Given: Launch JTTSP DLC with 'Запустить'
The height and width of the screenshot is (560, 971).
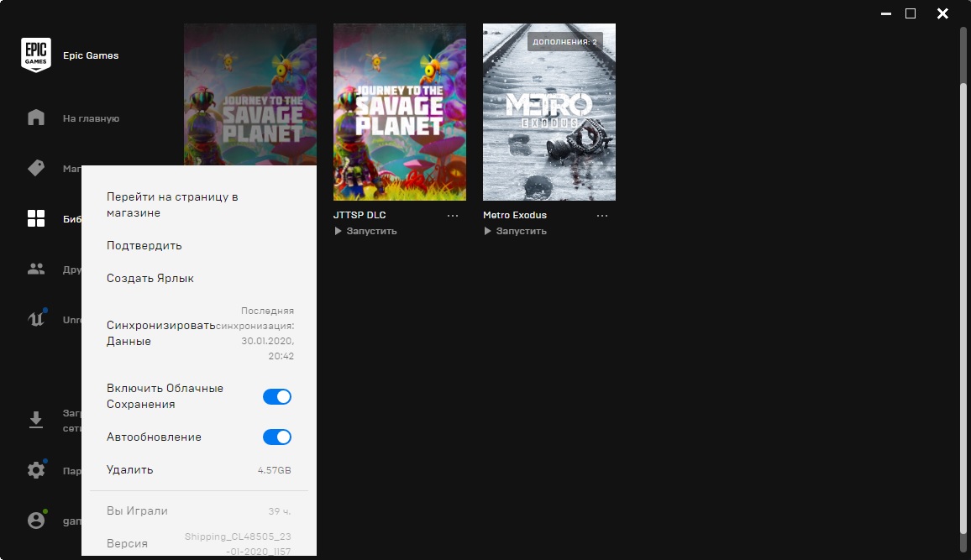Looking at the screenshot, I should click(371, 231).
